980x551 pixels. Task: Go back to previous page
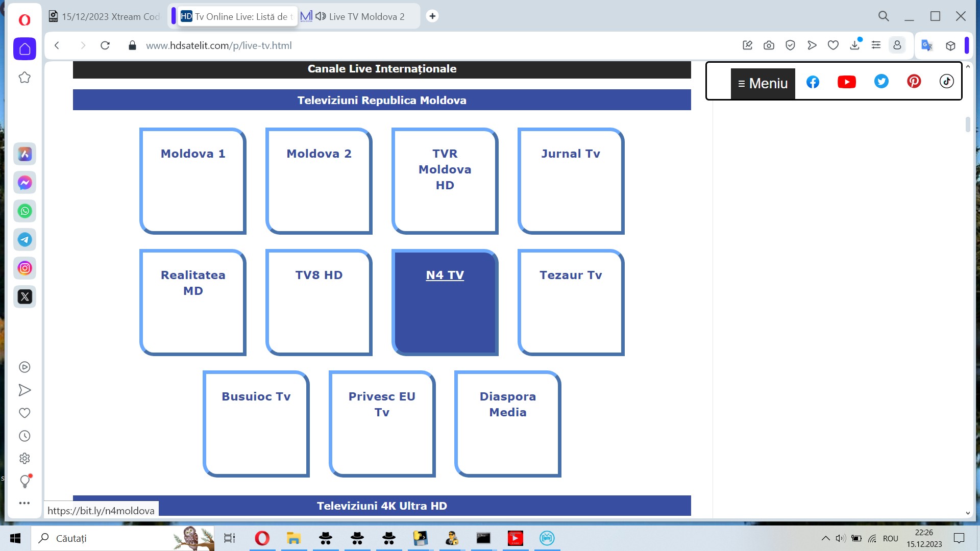coord(57,45)
